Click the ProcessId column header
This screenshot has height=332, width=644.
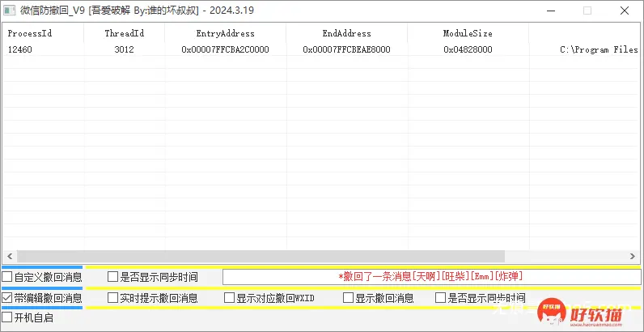pyautogui.click(x=43, y=34)
